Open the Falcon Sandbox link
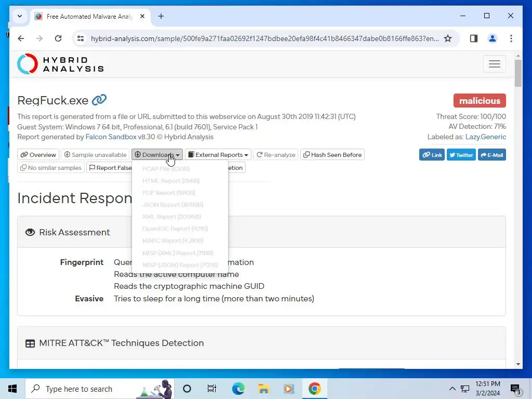The width and height of the screenshot is (532, 399). (x=111, y=137)
